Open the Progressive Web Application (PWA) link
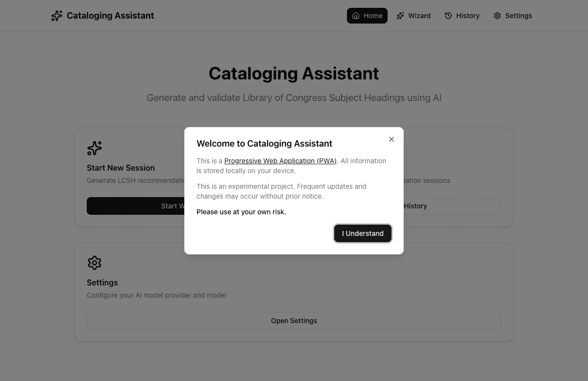Image resolution: width=588 pixels, height=381 pixels. 280,161
